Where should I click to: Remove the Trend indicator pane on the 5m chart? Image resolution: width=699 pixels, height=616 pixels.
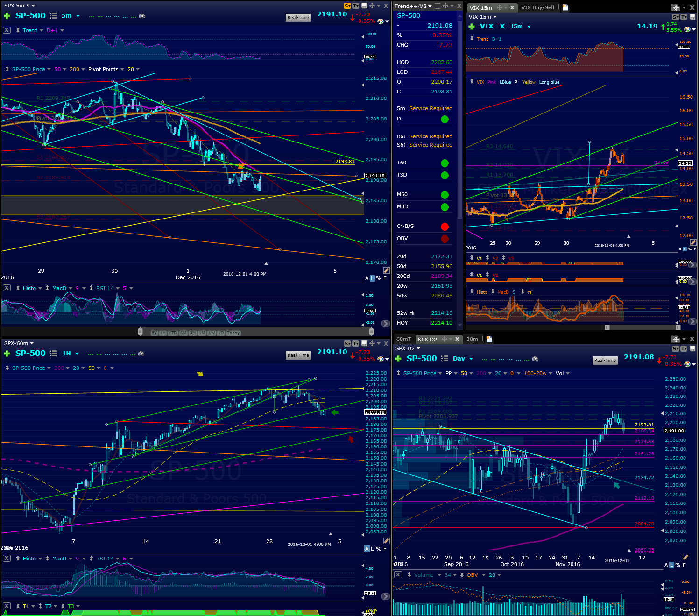(7, 30)
